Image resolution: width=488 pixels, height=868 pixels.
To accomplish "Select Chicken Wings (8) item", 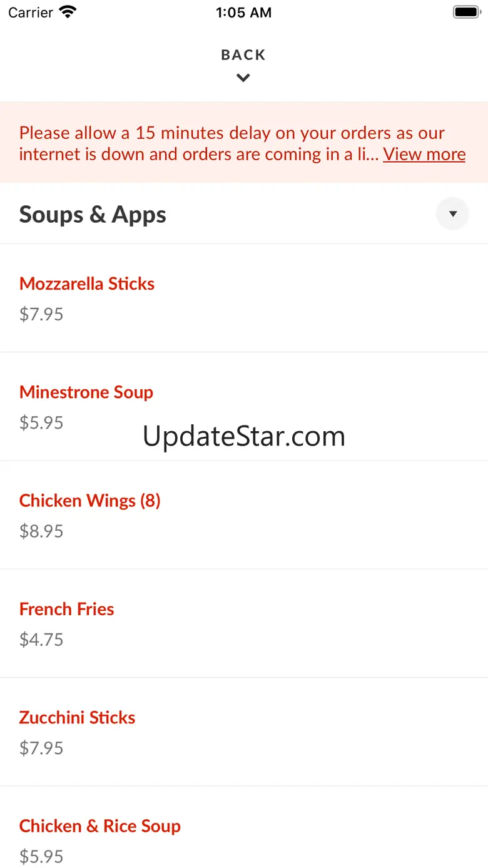I will pos(90,501).
